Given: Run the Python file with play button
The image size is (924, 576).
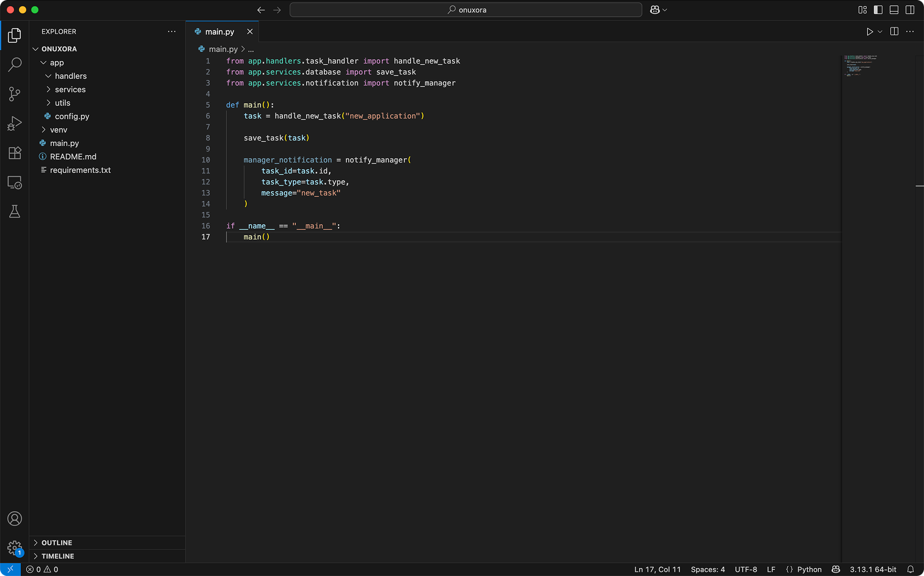Looking at the screenshot, I should point(870,32).
